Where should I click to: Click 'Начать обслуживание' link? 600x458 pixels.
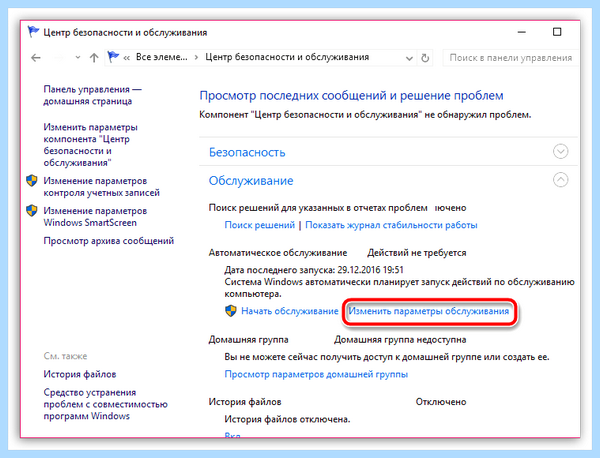pyautogui.click(x=290, y=311)
